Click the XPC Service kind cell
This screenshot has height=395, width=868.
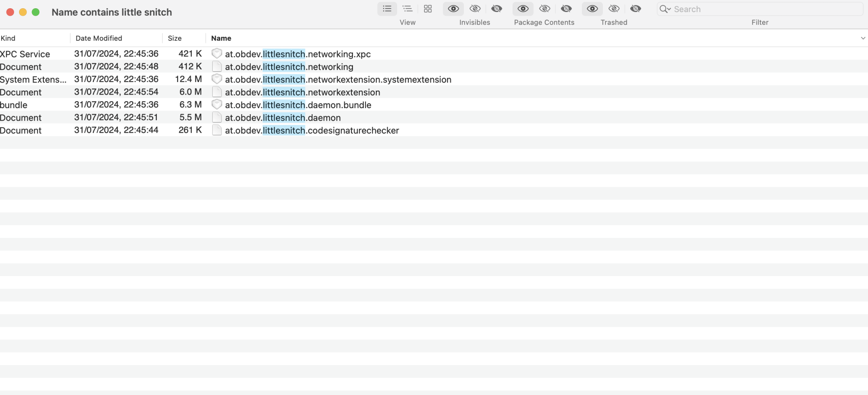(x=25, y=54)
